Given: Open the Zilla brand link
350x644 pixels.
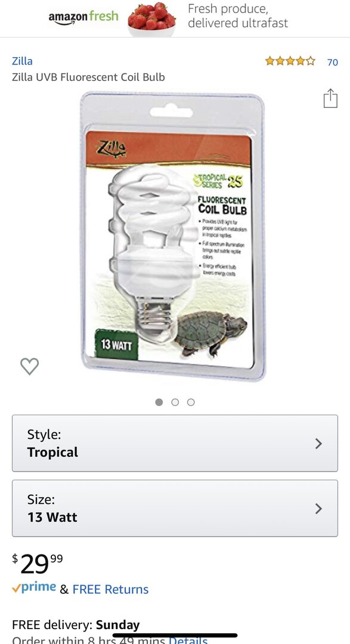Looking at the screenshot, I should (x=22, y=61).
